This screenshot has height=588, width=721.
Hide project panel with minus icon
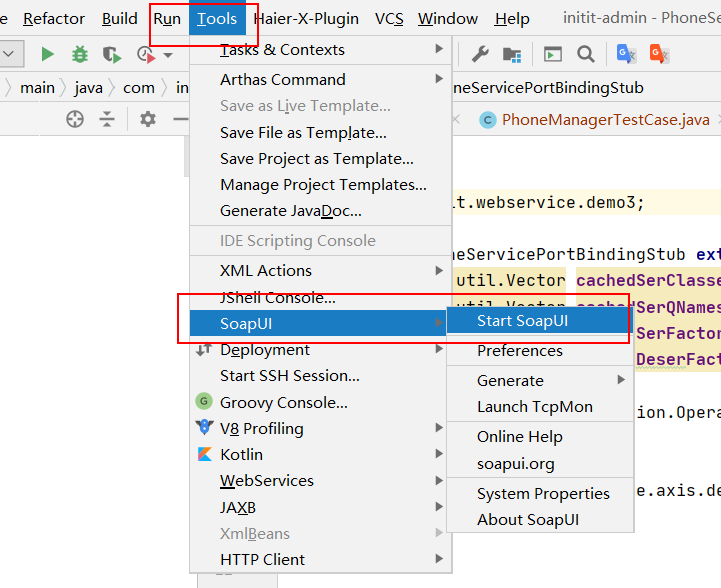click(181, 119)
